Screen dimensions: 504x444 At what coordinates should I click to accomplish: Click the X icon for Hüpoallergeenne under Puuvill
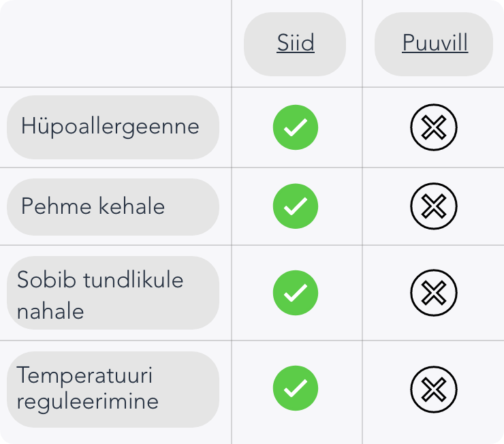point(434,127)
